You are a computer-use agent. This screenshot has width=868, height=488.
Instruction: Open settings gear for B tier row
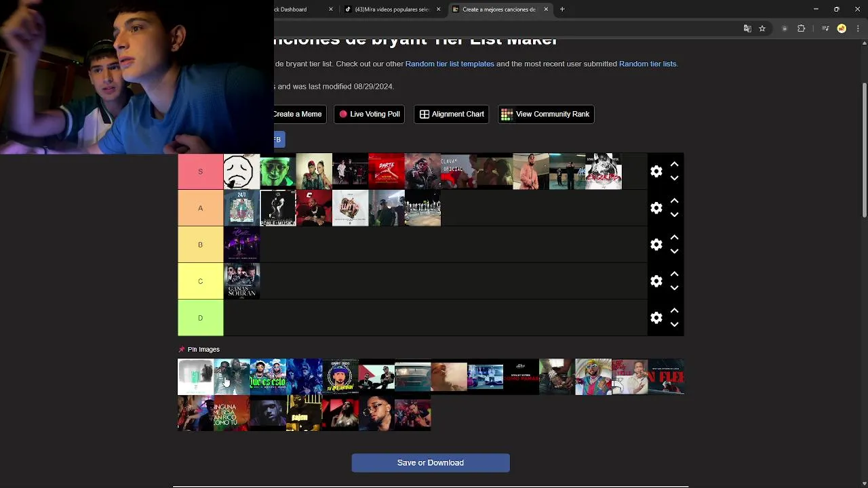[656, 245]
